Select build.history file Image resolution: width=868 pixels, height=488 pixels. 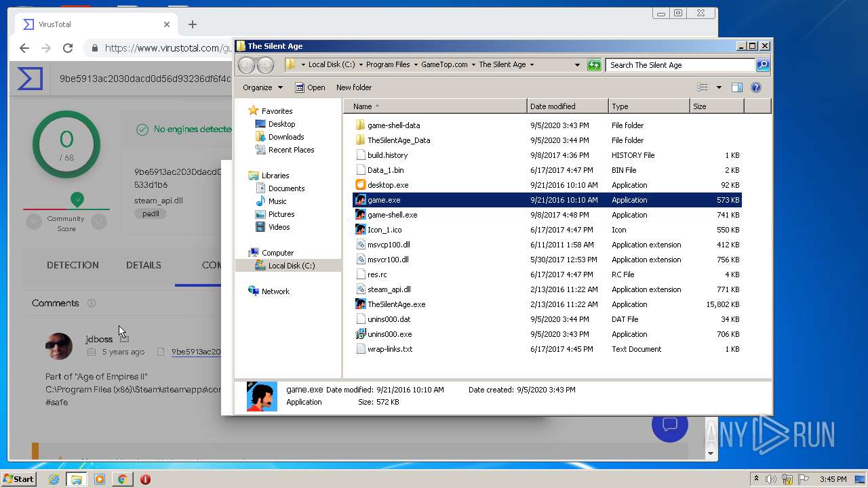[x=547, y=155]
